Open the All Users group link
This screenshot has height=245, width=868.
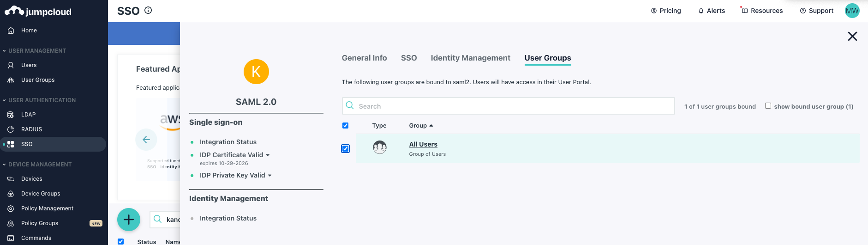click(x=423, y=144)
